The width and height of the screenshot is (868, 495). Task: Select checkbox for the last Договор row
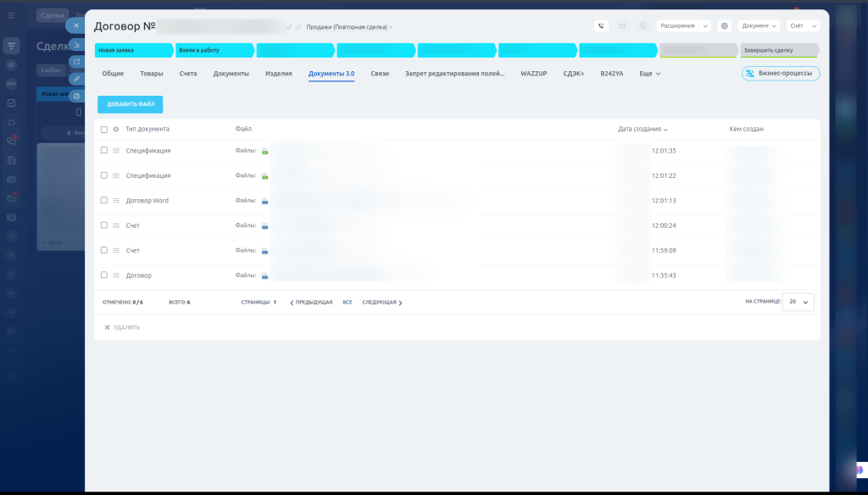coord(103,275)
